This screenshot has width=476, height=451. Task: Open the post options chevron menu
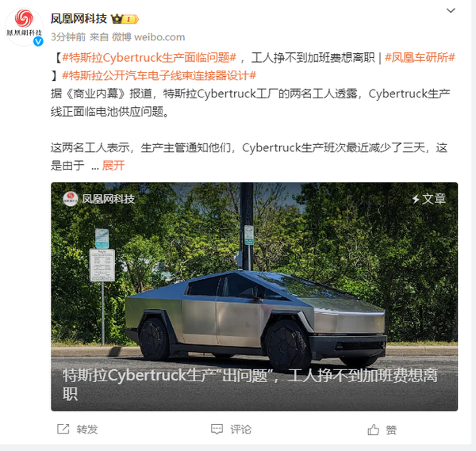[x=451, y=10]
